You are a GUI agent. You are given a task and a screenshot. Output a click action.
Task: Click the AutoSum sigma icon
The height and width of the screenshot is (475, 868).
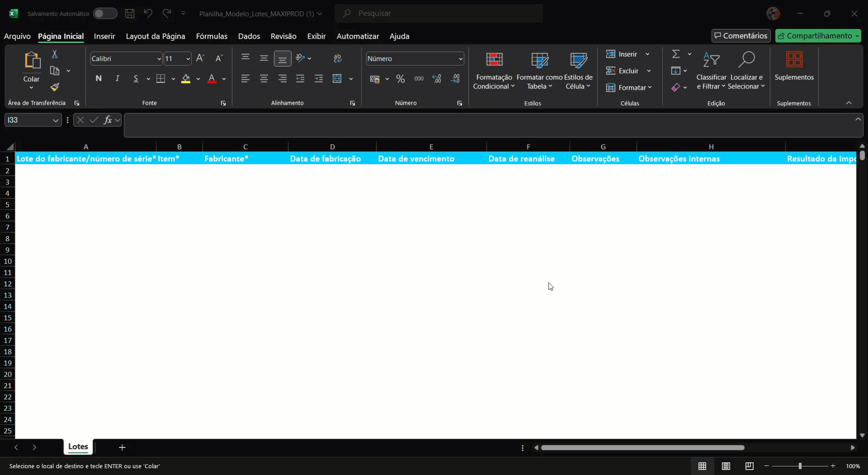click(676, 54)
